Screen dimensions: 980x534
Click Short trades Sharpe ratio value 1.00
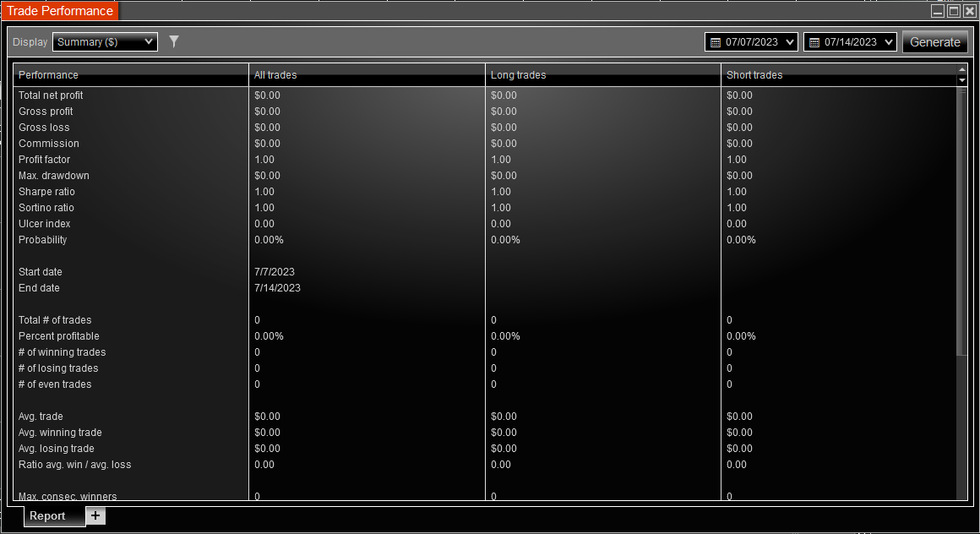click(737, 192)
